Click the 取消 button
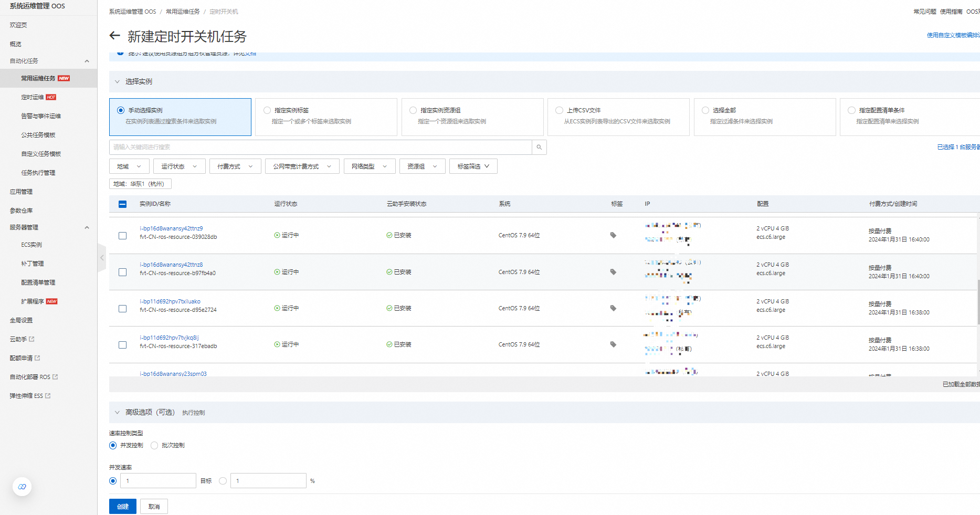The image size is (980, 515). 154,507
